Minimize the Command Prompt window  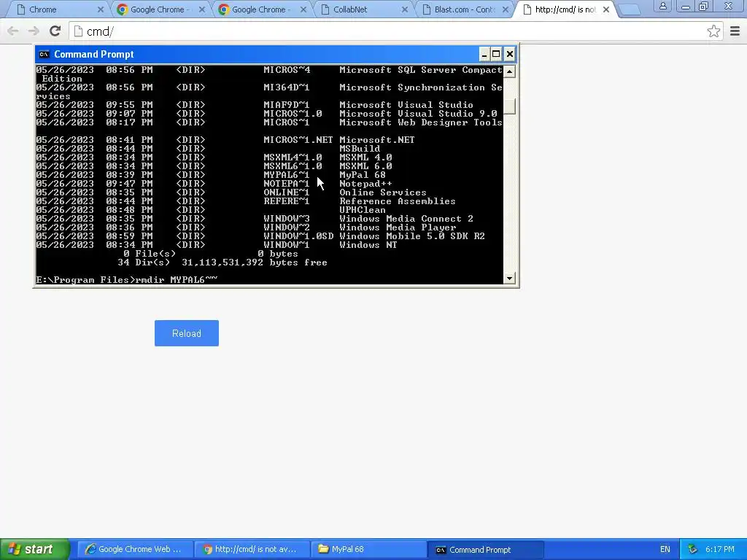484,54
